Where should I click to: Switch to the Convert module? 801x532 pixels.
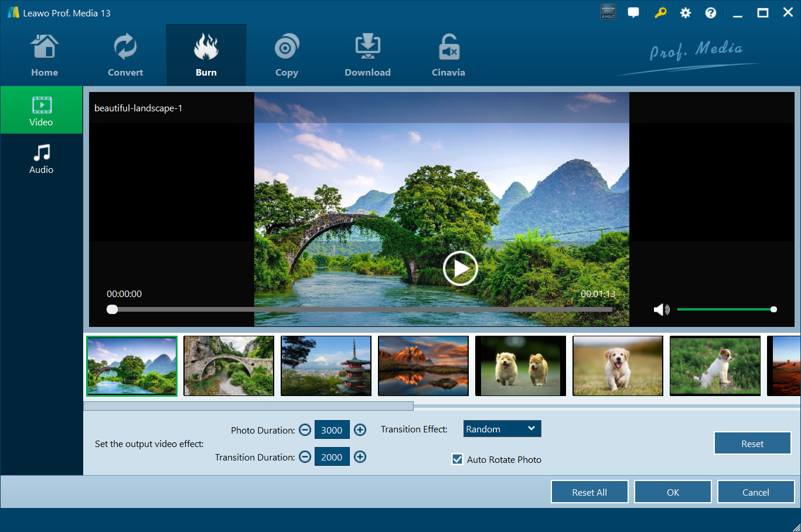(x=125, y=54)
